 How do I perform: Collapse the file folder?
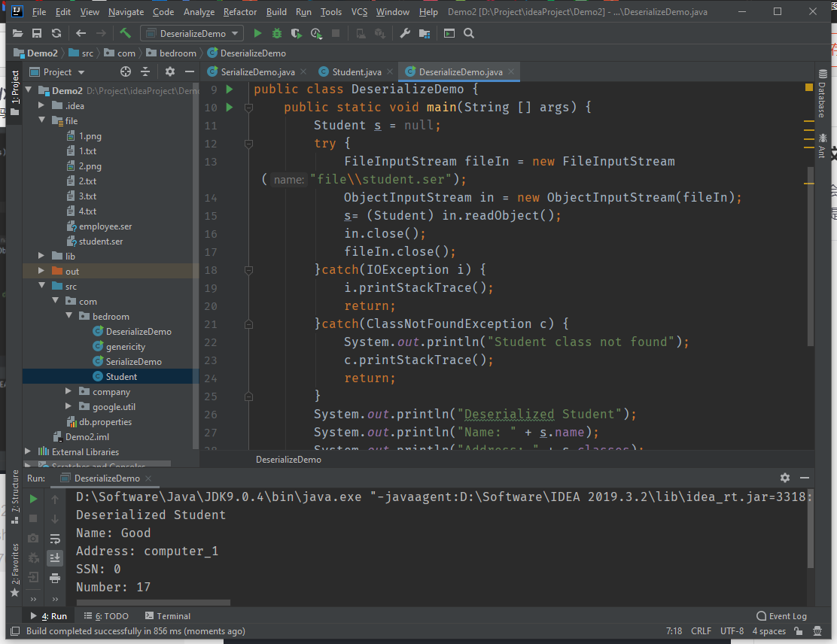pyautogui.click(x=41, y=120)
